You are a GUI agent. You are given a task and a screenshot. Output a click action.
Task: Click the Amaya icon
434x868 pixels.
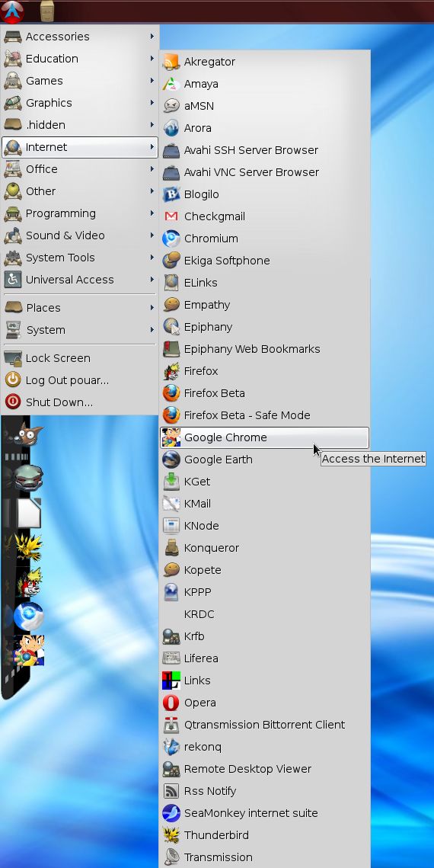[171, 84]
